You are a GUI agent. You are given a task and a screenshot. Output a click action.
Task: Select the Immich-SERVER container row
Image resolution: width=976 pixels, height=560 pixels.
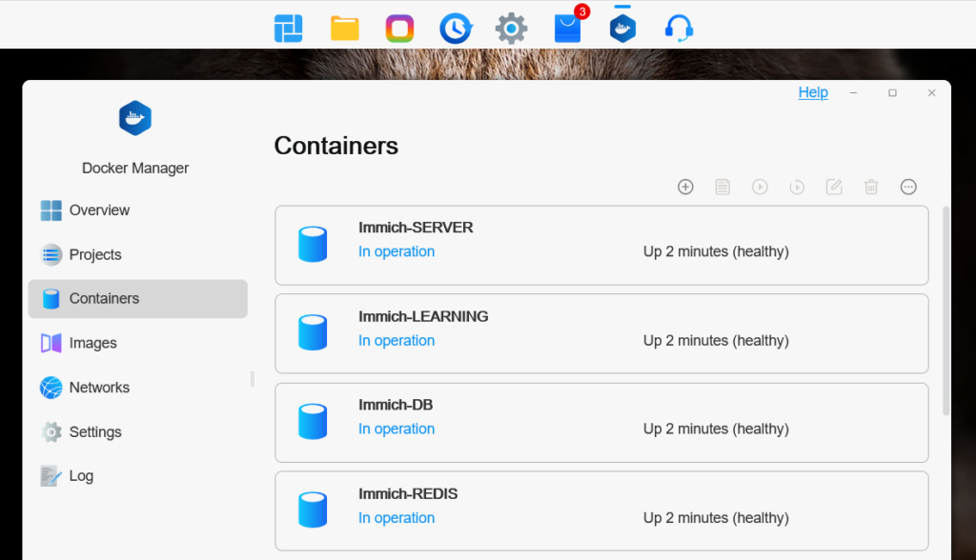pyautogui.click(x=601, y=246)
